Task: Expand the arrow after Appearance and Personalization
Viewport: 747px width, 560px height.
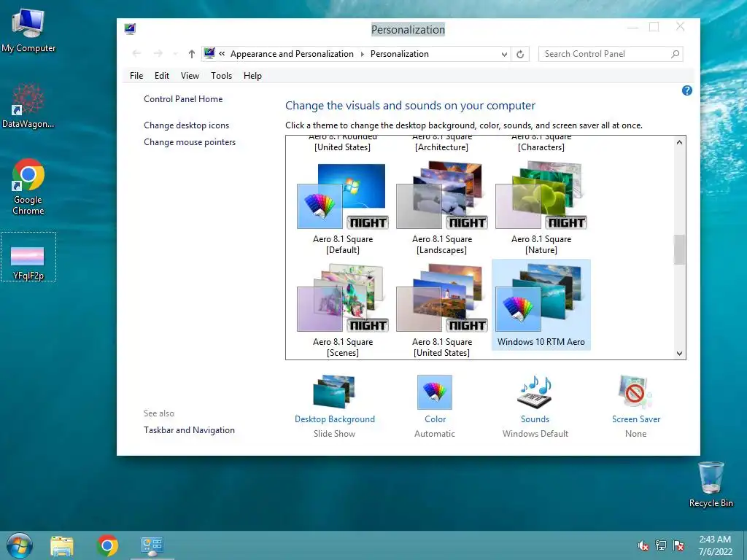Action: (x=362, y=54)
